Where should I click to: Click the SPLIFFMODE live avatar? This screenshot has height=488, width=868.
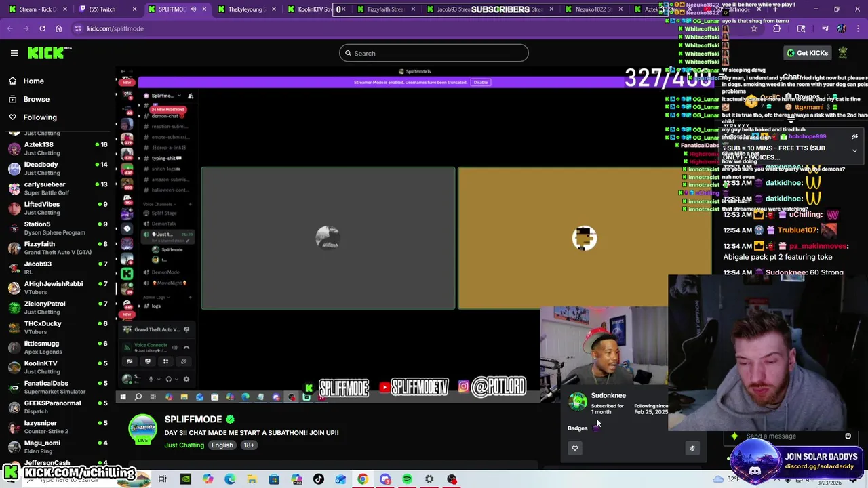[x=142, y=429]
